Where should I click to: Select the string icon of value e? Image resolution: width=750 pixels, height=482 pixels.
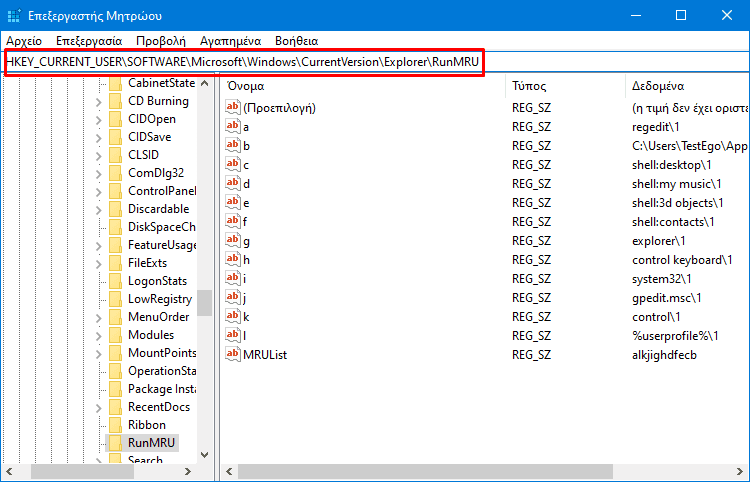(233, 202)
